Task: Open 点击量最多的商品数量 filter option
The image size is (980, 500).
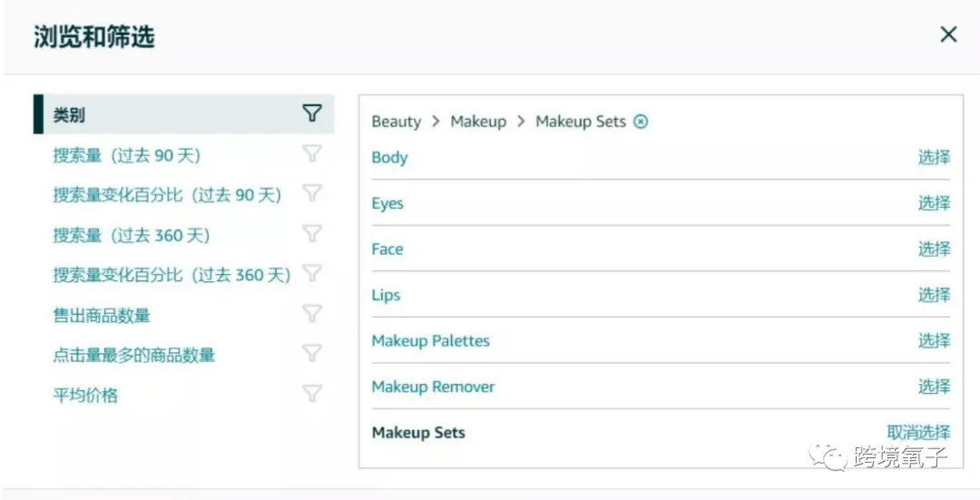Action: [x=133, y=355]
